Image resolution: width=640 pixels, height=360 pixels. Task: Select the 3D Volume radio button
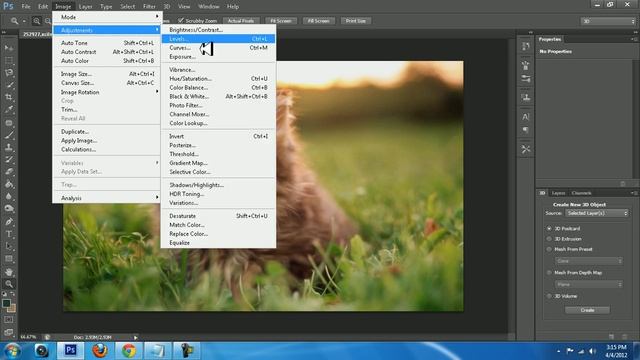tap(549, 296)
